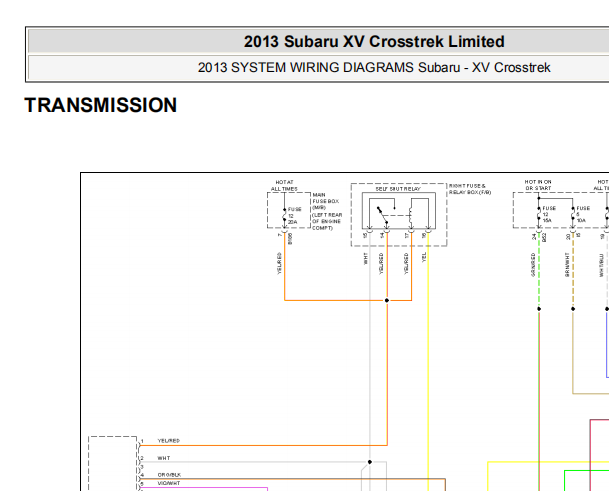This screenshot has width=609, height=491.
Task: Click the 'HOT AT ALL TIMES' label over the main fuse box
Action: [x=284, y=185]
